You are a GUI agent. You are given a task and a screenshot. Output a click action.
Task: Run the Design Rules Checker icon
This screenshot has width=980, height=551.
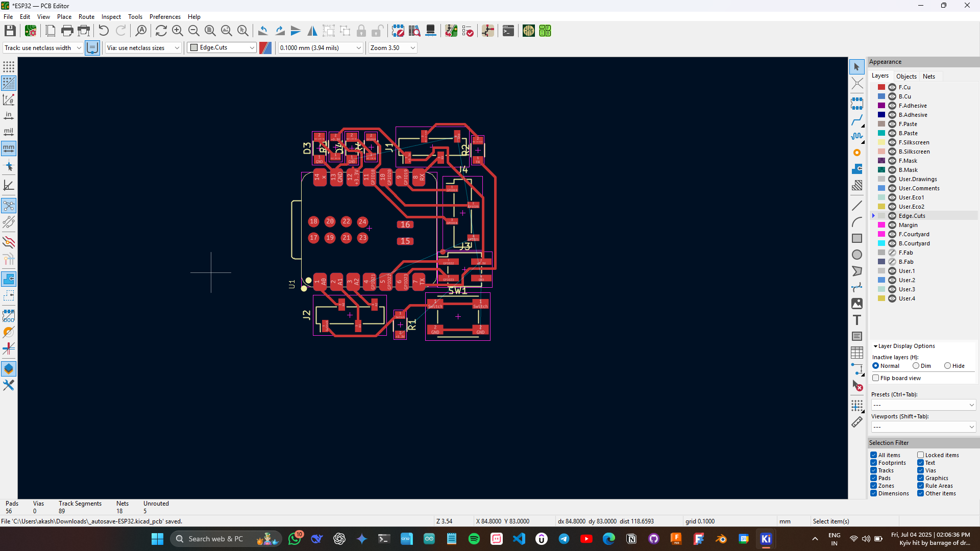[x=468, y=31]
